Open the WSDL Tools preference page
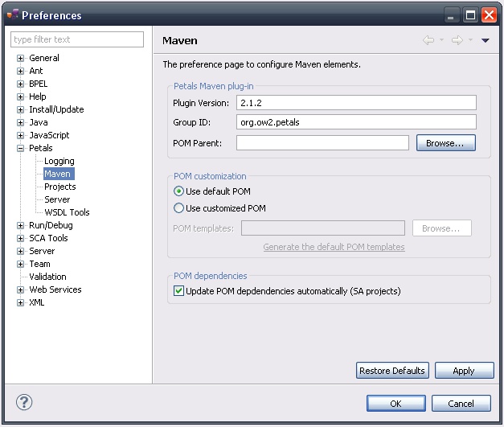The height and width of the screenshot is (427, 504). point(67,212)
